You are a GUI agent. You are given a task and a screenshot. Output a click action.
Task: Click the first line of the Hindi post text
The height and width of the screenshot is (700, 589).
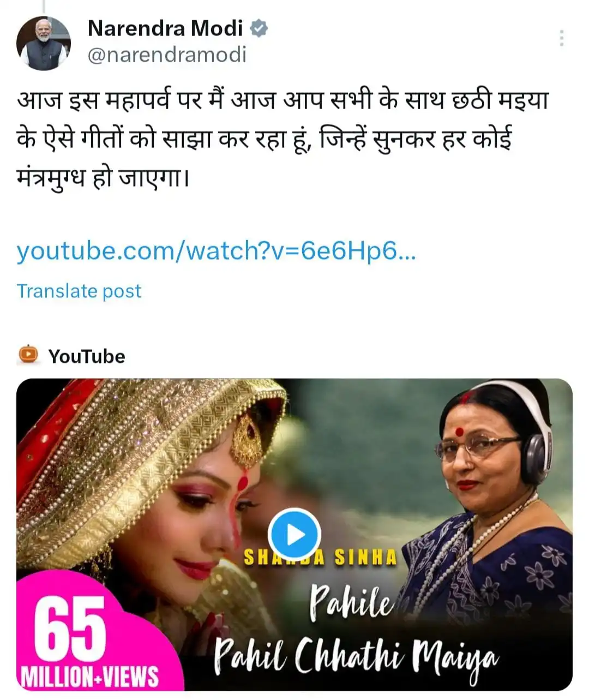click(x=283, y=101)
